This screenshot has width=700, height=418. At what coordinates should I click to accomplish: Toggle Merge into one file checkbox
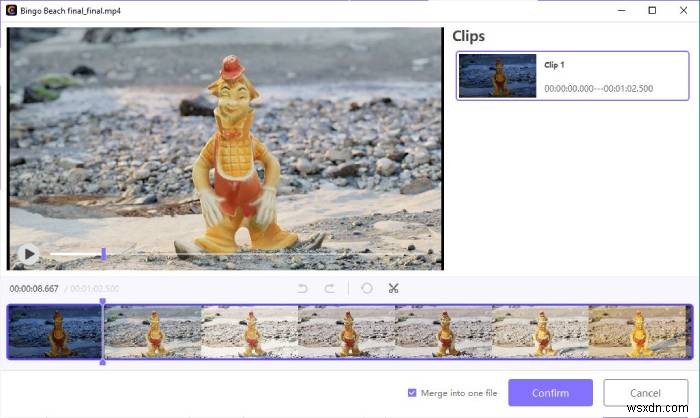pyautogui.click(x=412, y=393)
